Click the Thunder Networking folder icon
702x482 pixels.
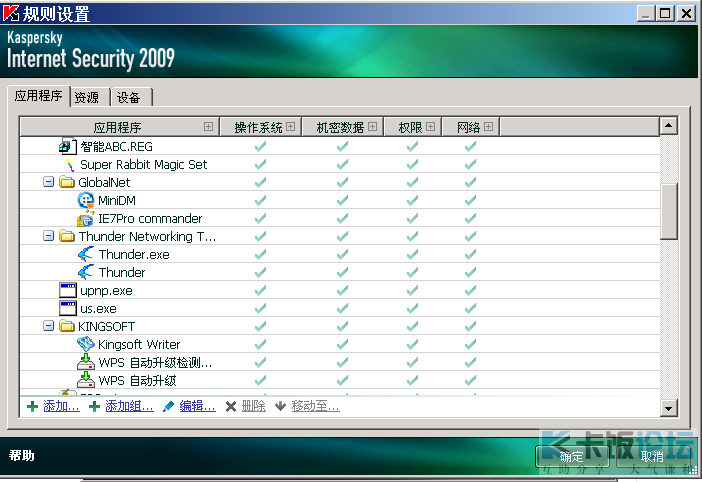click(x=67, y=235)
